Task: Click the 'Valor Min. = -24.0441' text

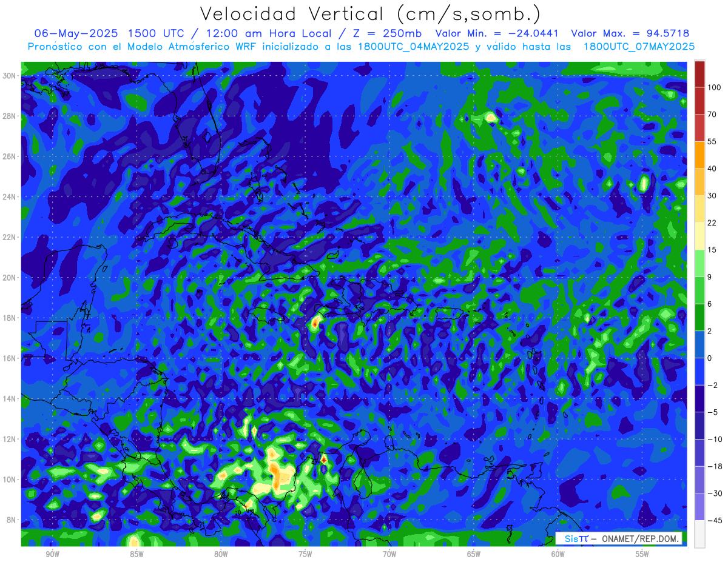Action: click(x=497, y=33)
